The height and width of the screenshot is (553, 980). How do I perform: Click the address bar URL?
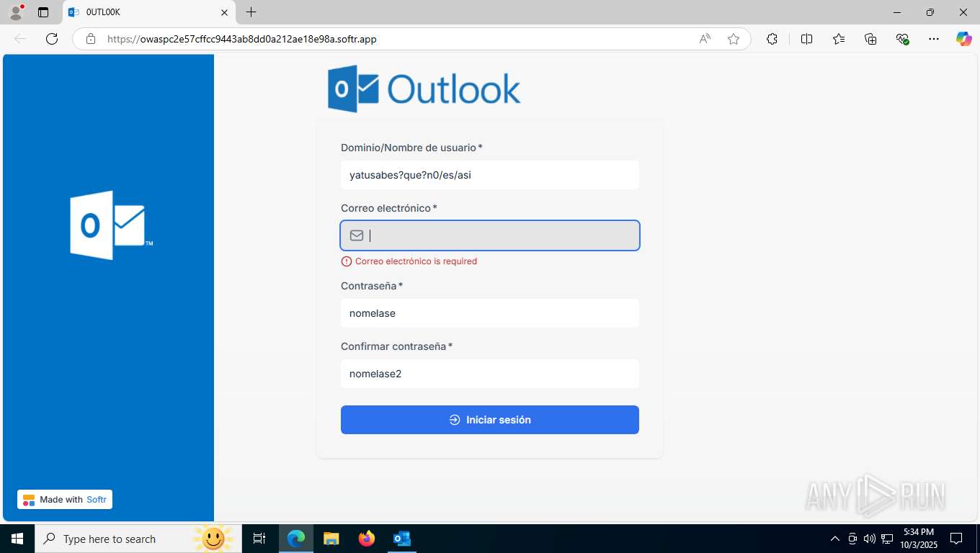pos(241,39)
